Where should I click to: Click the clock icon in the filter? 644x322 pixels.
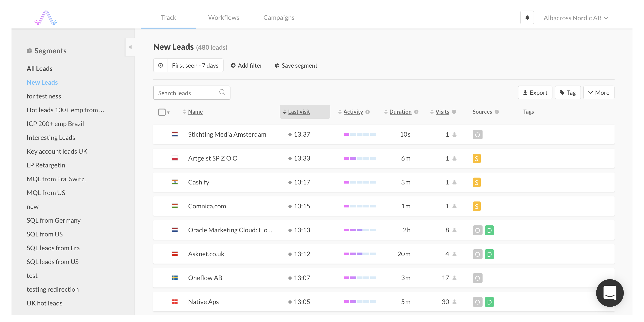click(x=161, y=66)
